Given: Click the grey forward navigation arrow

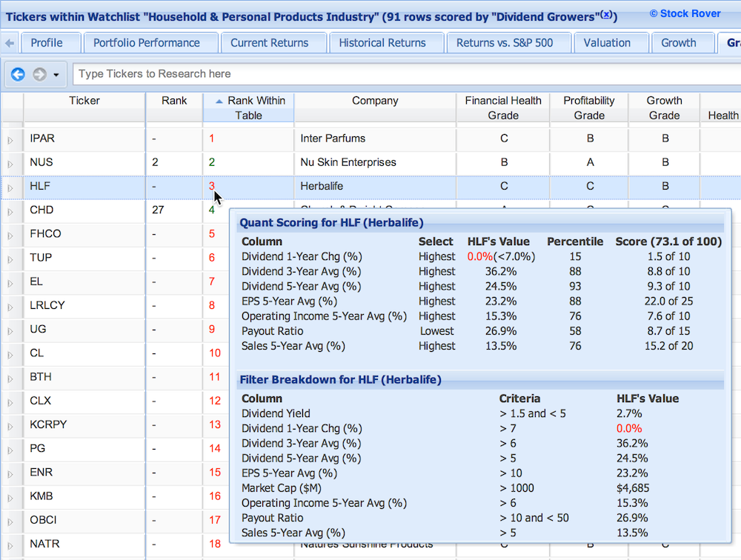Looking at the screenshot, I should 40,74.
